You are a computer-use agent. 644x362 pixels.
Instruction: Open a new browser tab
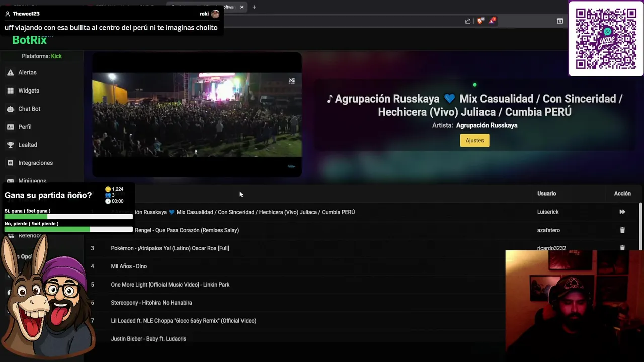254,7
